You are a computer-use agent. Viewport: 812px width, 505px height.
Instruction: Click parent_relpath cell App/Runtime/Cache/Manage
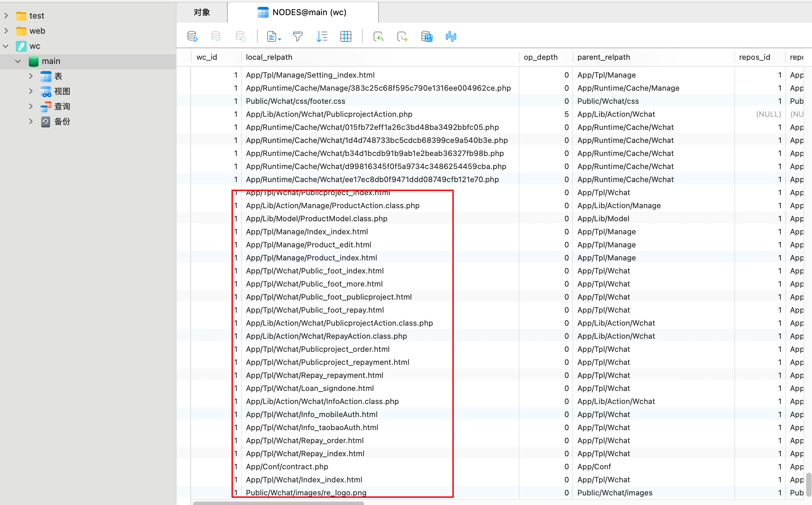point(654,88)
